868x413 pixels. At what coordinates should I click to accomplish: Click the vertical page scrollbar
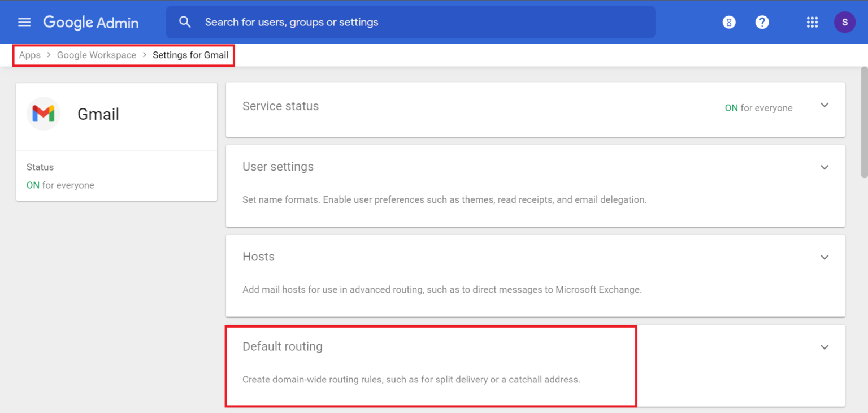click(864, 122)
